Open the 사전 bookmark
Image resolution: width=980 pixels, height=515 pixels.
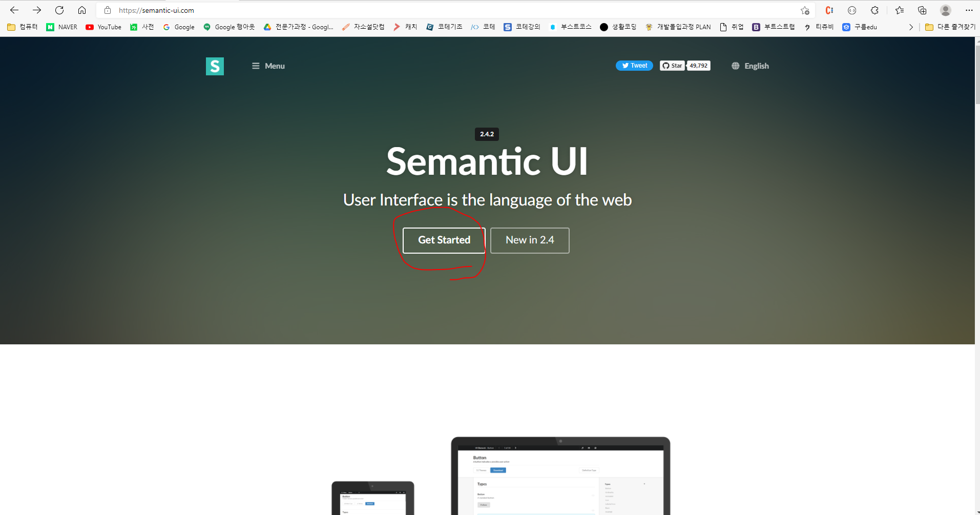tap(142, 27)
